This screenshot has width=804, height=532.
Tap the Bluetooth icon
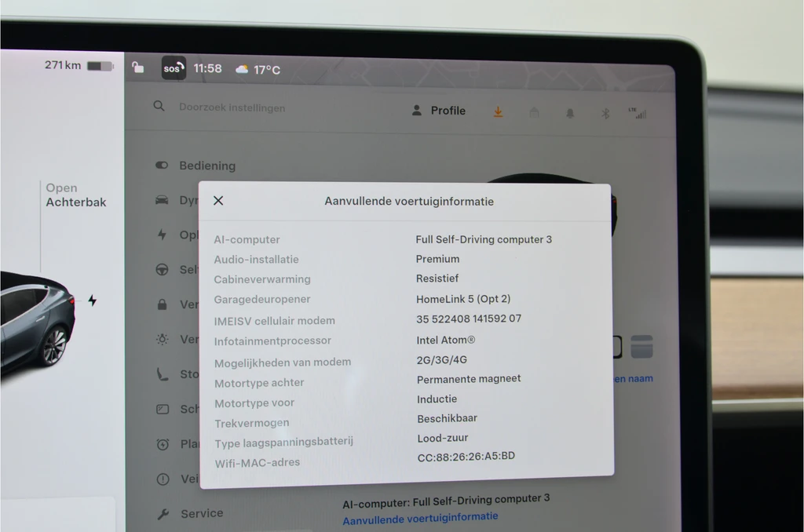coord(605,113)
